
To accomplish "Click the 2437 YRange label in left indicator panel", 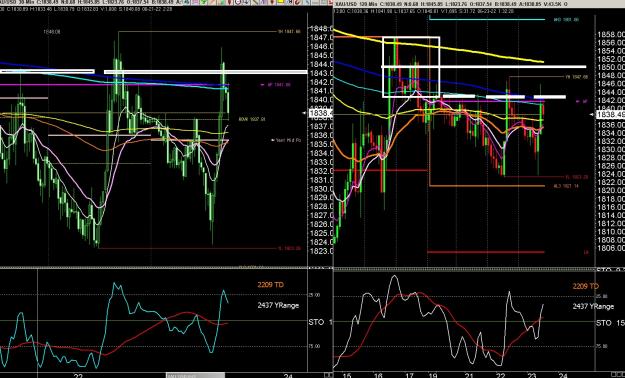I will pyautogui.click(x=278, y=305).
